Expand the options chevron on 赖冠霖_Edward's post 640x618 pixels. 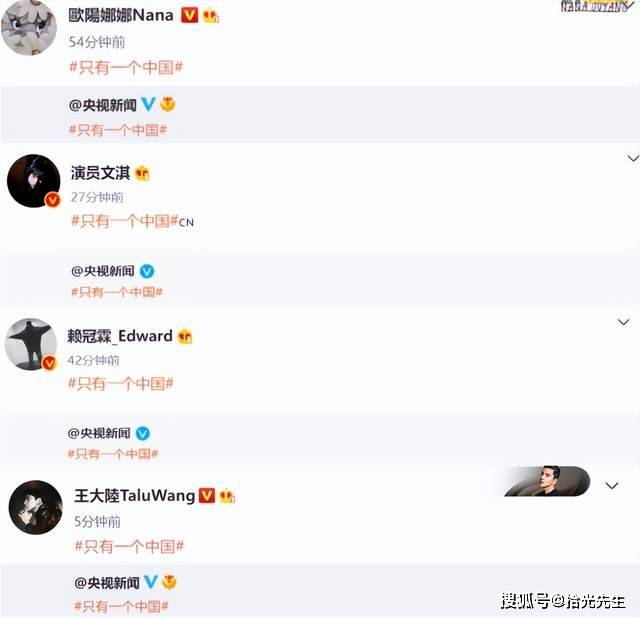click(623, 322)
